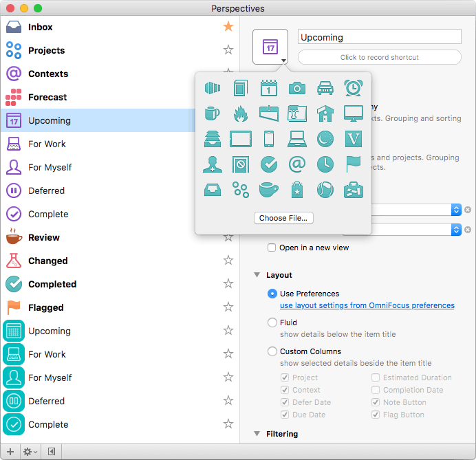
Task: Choose the stacked inbox trays icon
Action: pos(213,139)
